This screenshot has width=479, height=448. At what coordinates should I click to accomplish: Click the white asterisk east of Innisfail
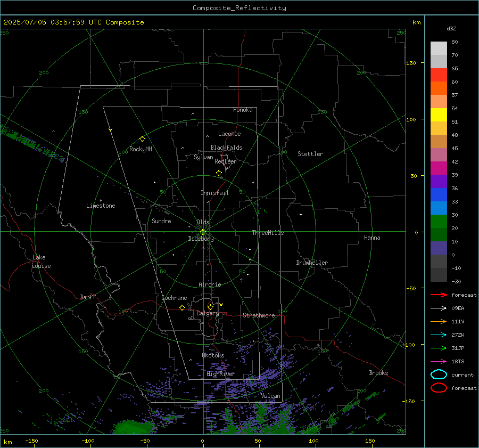pyautogui.click(x=253, y=183)
